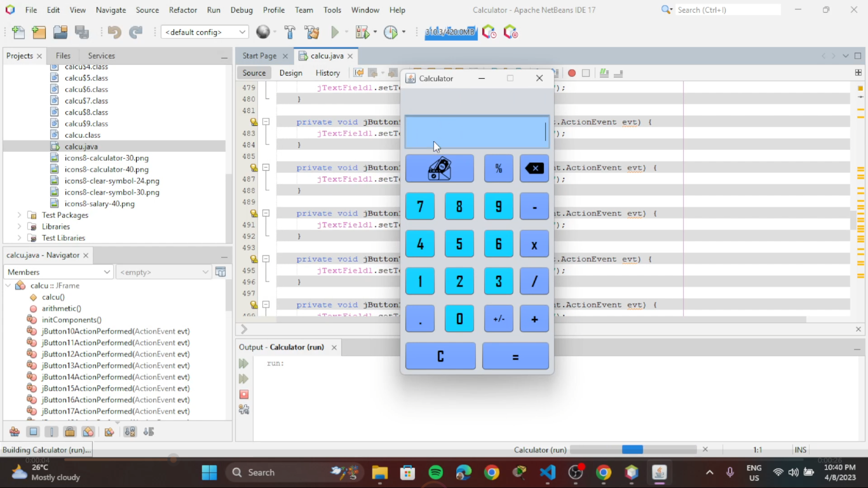The width and height of the screenshot is (868, 488).
Task: Open the Spotify icon in taskbar
Action: pos(435,472)
